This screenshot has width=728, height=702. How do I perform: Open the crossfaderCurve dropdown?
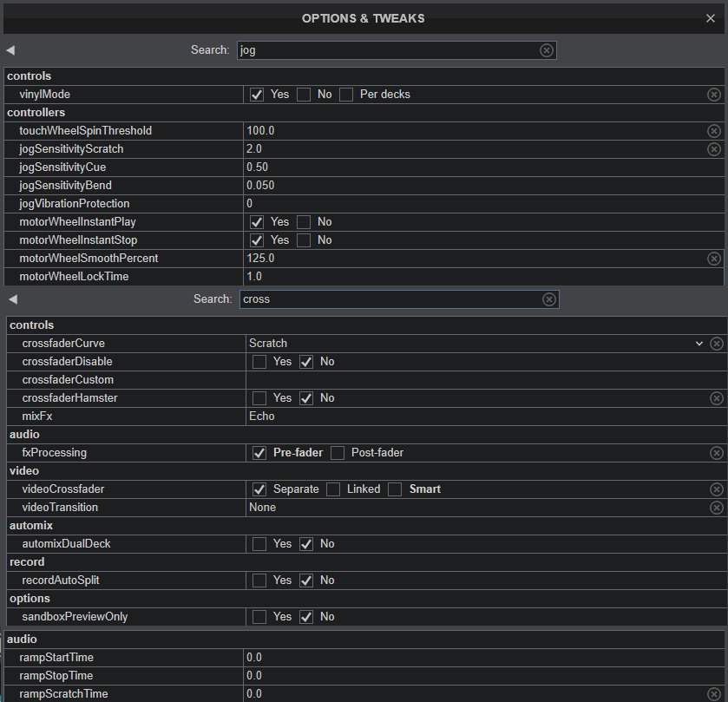pos(699,344)
